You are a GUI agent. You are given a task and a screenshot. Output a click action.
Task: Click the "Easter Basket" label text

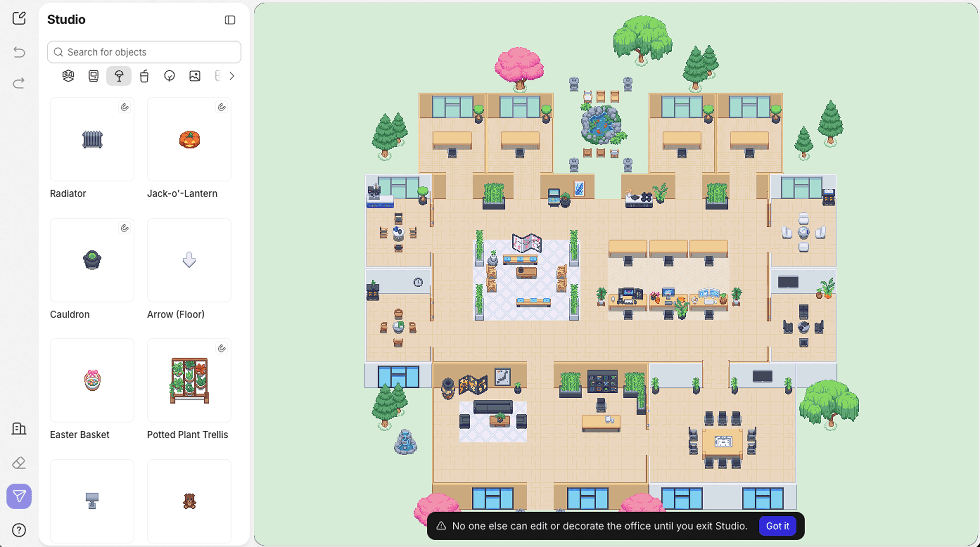tap(79, 435)
